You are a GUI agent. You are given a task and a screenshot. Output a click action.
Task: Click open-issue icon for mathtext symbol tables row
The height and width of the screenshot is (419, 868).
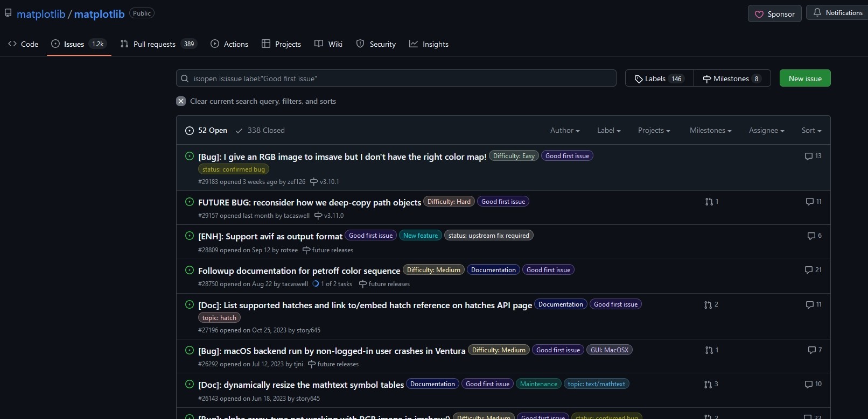(190, 384)
